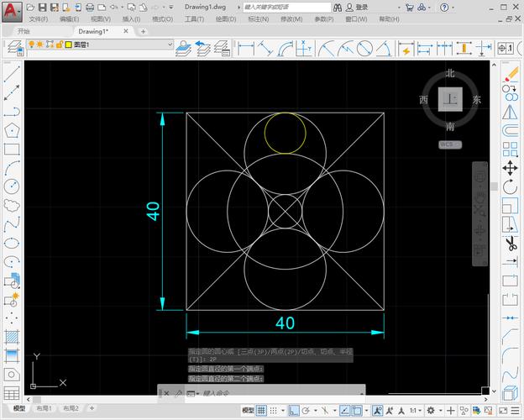524x420 pixels.
Task: Select the Revision Cloud tool
Action: pyautogui.click(x=12, y=205)
